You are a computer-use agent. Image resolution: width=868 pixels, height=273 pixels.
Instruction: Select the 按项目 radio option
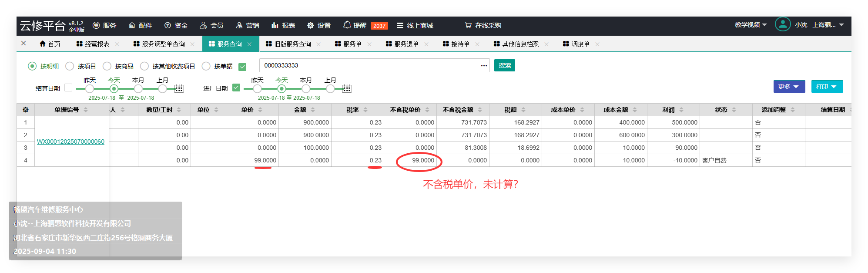click(70, 66)
